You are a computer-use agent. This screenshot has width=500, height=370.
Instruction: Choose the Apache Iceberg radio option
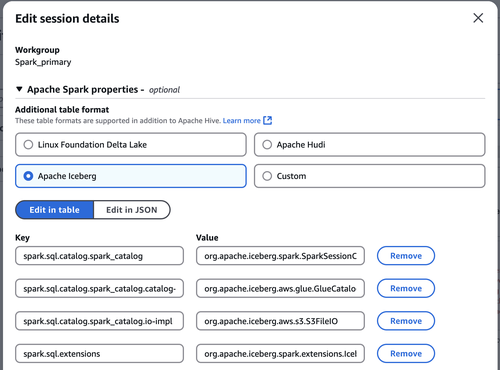pyautogui.click(x=131, y=176)
